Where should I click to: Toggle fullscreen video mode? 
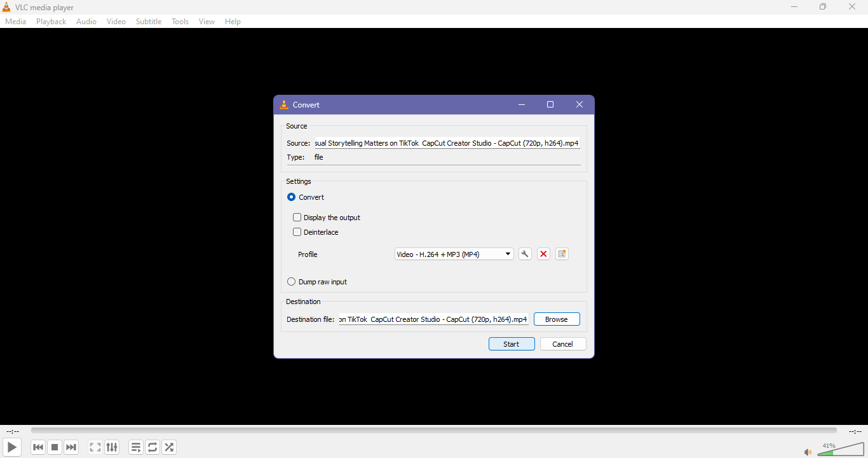(x=95, y=447)
